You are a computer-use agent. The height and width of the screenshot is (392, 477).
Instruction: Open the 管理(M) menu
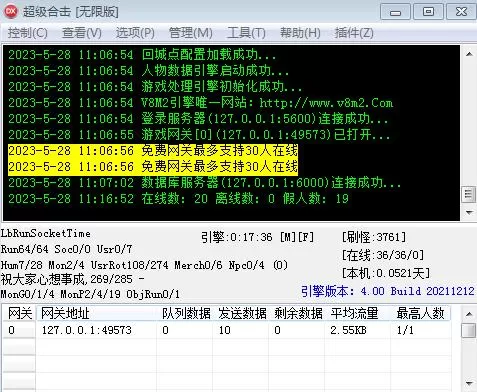191,33
